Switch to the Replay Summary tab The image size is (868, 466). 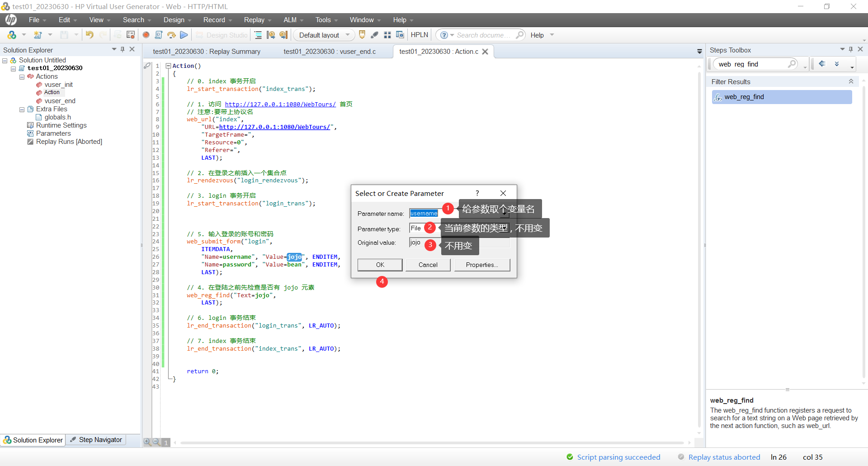(x=207, y=52)
